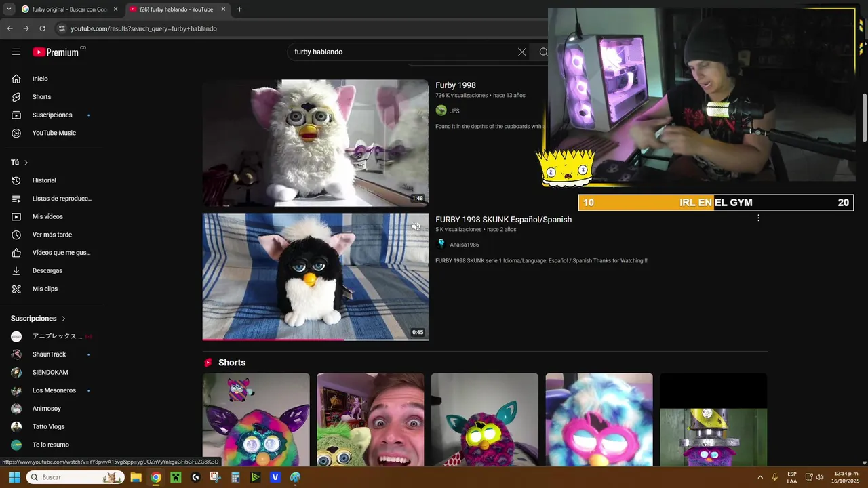Click the page vertical scrollbar thumb
This screenshot has height=488, width=868.
click(865, 117)
